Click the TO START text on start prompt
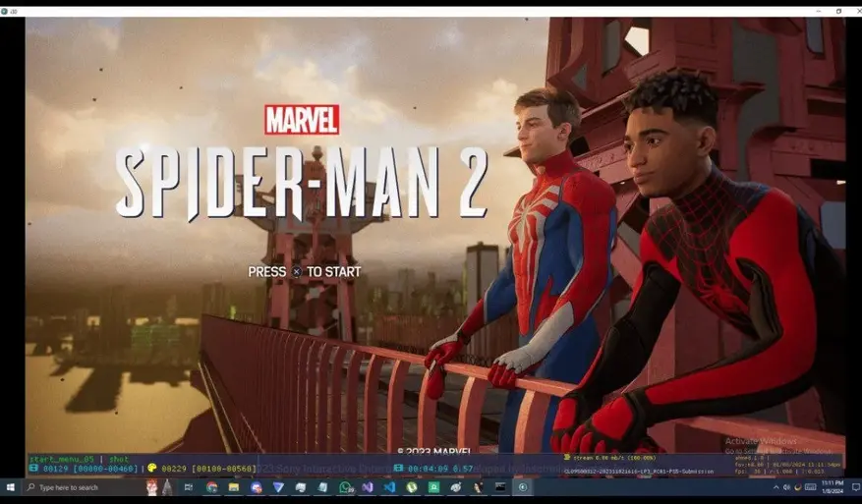 point(334,272)
